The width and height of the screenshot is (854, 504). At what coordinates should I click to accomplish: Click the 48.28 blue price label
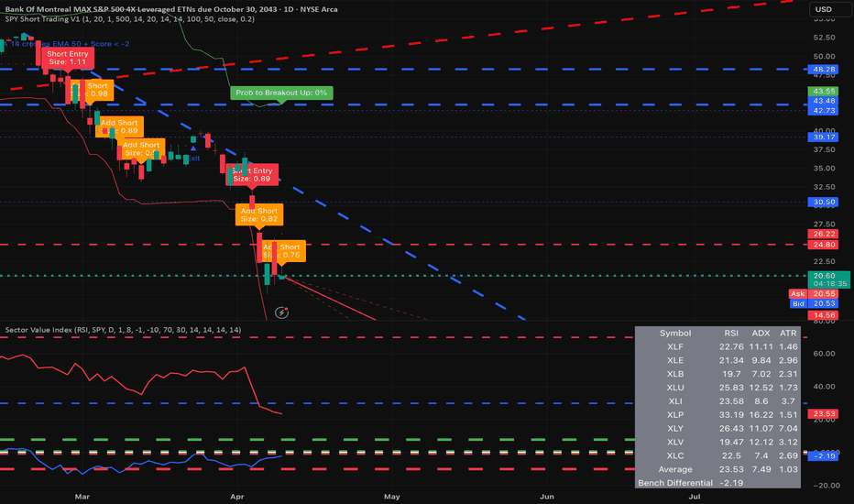coord(824,70)
